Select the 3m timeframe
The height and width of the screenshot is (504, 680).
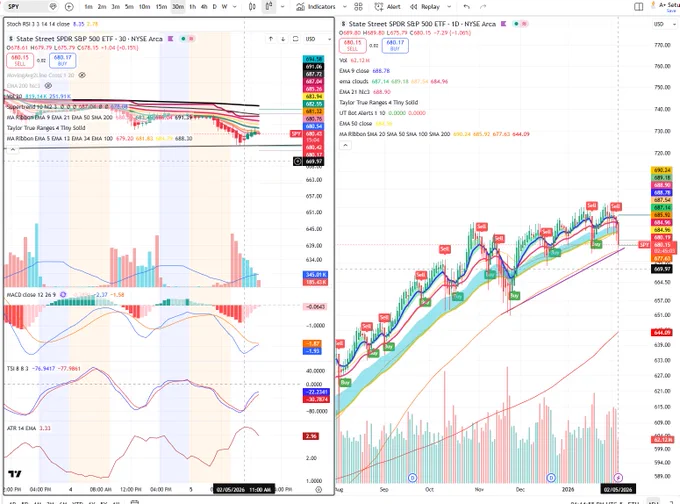pyautogui.click(x=115, y=7)
